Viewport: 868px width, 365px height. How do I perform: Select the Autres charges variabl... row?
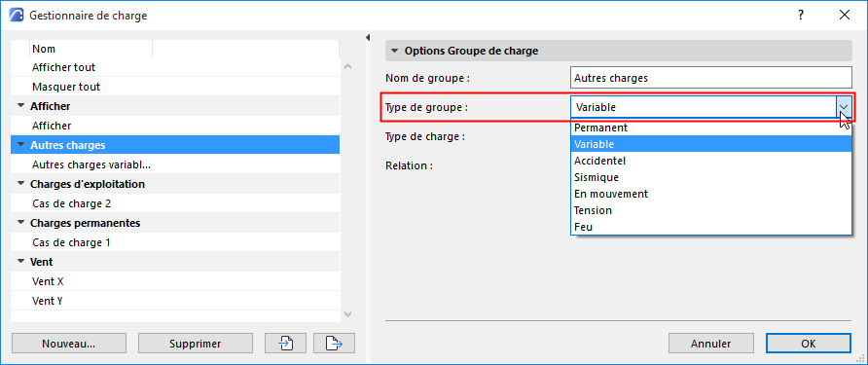point(175,164)
